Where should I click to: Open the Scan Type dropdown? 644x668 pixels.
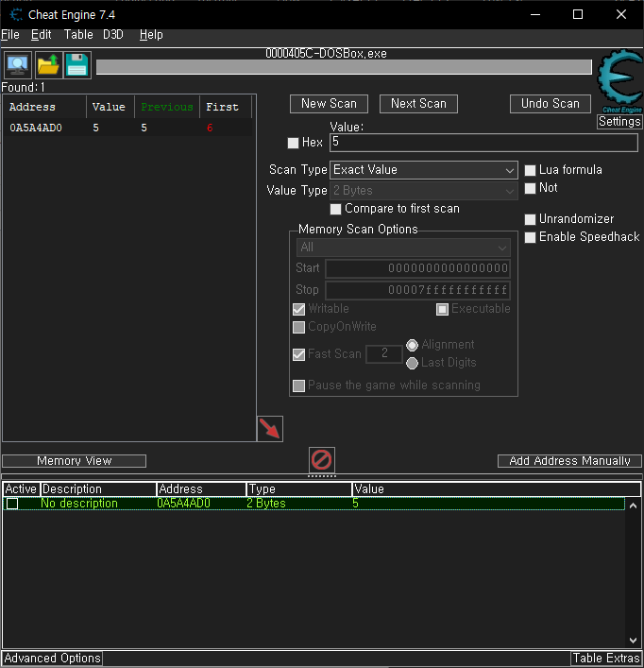point(424,170)
